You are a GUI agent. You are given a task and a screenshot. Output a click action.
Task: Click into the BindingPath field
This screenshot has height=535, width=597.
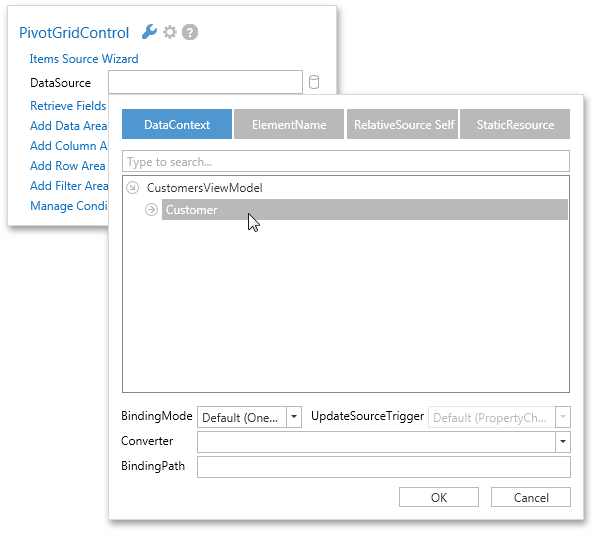point(384,466)
